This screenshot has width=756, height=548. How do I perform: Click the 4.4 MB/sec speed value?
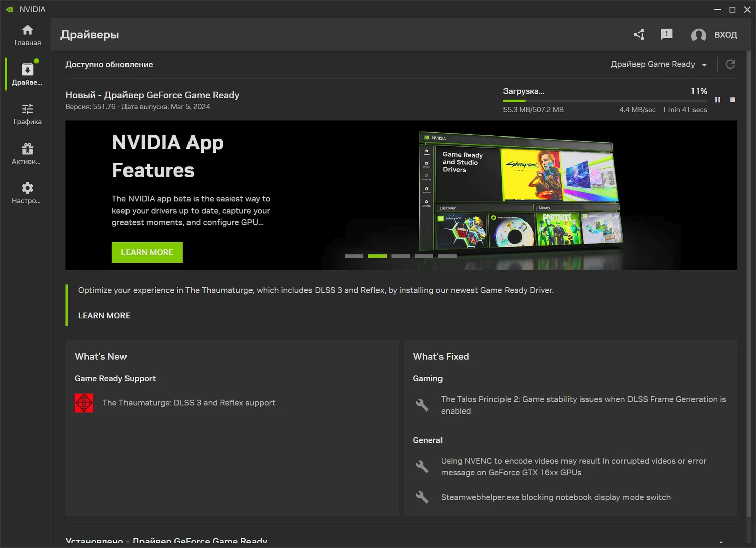(638, 110)
